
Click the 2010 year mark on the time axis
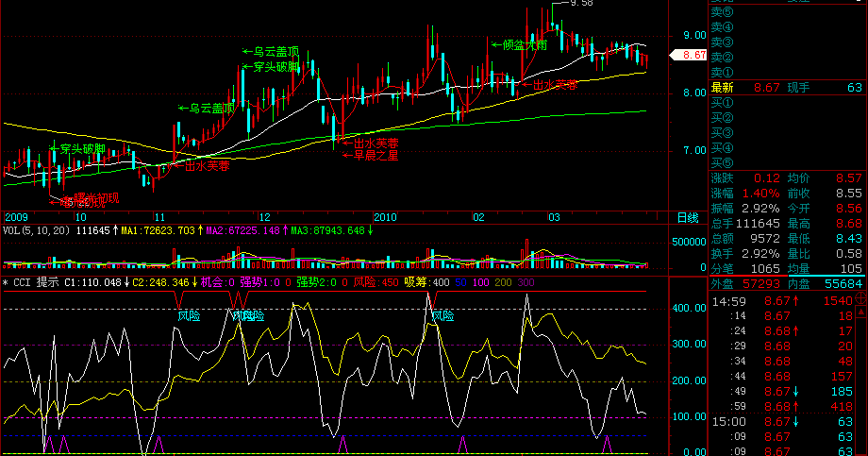pos(385,217)
